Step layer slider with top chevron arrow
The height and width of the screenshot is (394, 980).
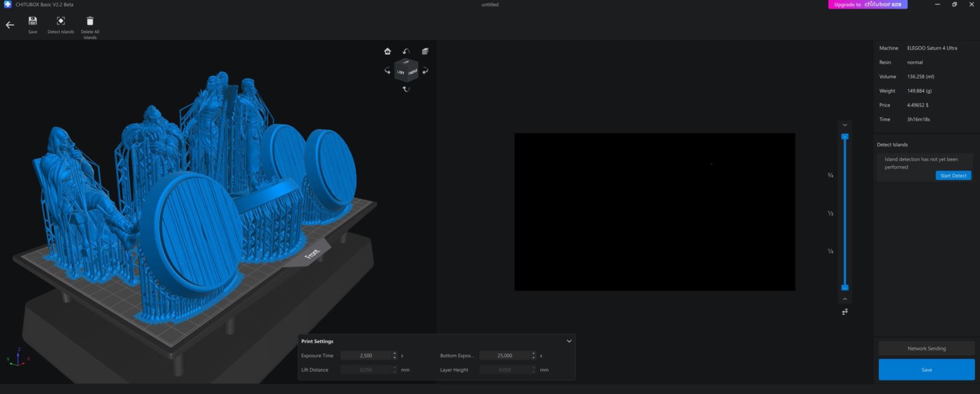tap(845, 125)
